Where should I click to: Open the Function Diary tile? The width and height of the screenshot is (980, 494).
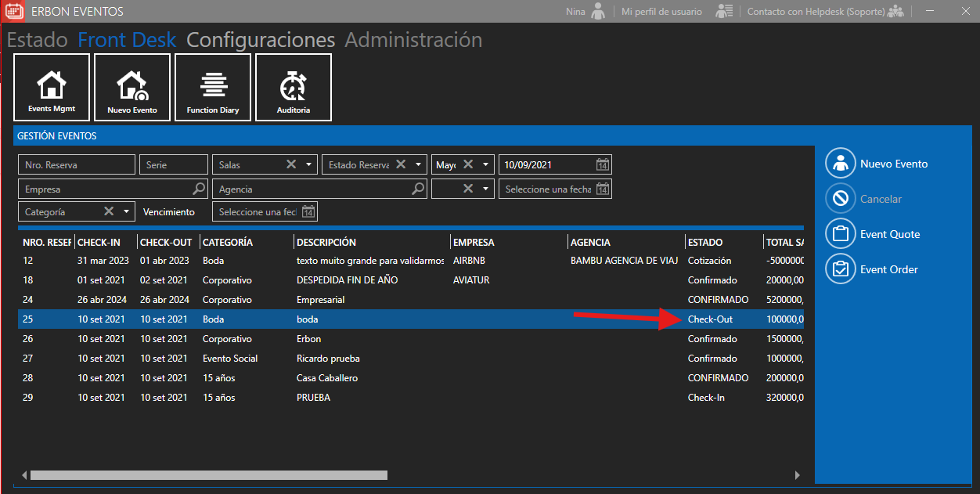213,87
